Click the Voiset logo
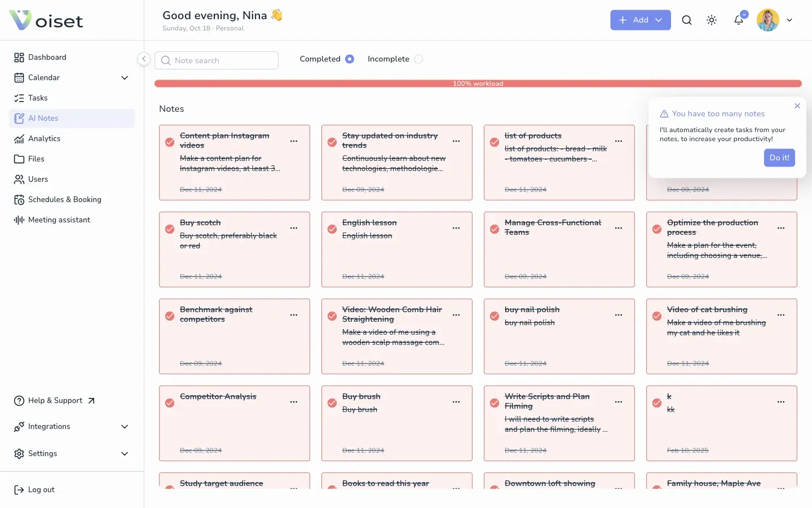The width and height of the screenshot is (812, 508). (x=46, y=20)
